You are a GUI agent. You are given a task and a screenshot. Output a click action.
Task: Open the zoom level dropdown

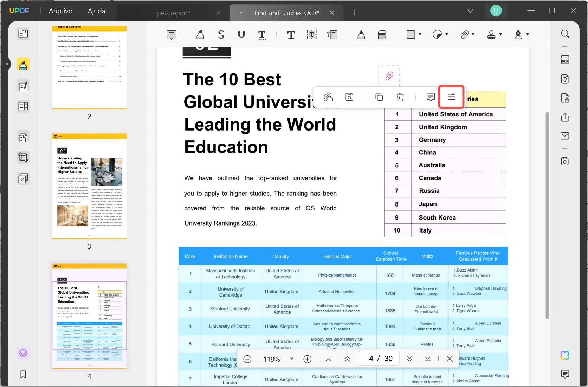tap(291, 359)
